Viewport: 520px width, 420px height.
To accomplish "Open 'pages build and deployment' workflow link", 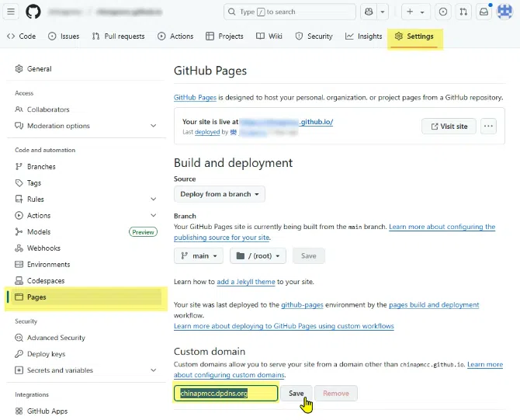I will click(x=434, y=305).
